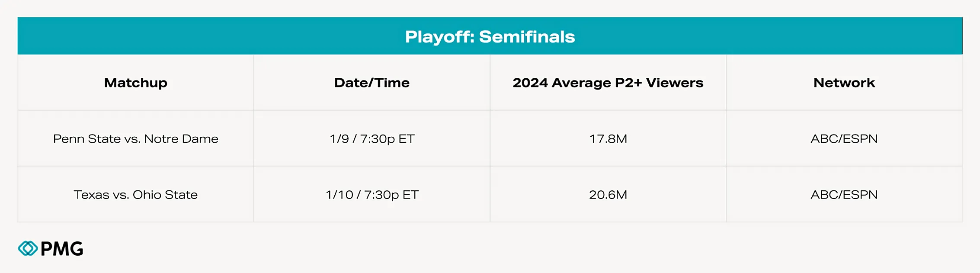Click ABC/ESPN in the Texas row
980x273 pixels.
tap(844, 195)
